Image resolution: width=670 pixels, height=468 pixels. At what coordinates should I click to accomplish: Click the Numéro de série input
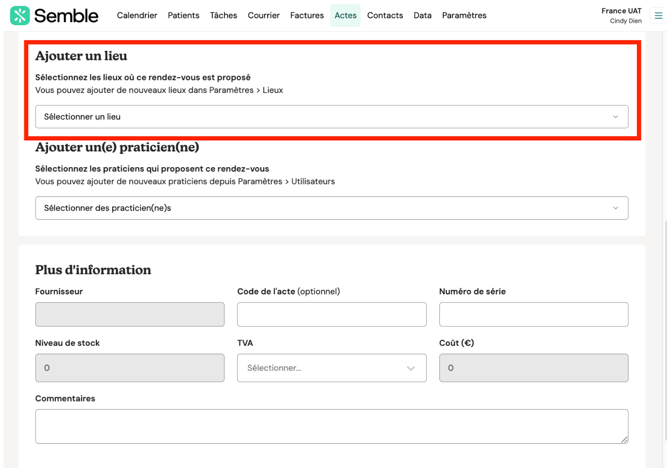click(x=533, y=314)
